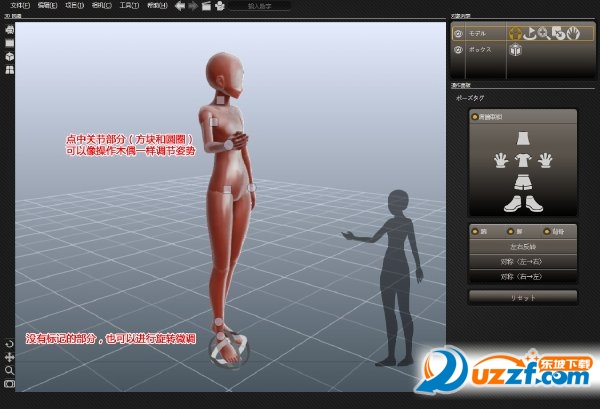600x409 pixels.
Task: Select the shirt torso icon in pose panel
Action: tap(523, 160)
